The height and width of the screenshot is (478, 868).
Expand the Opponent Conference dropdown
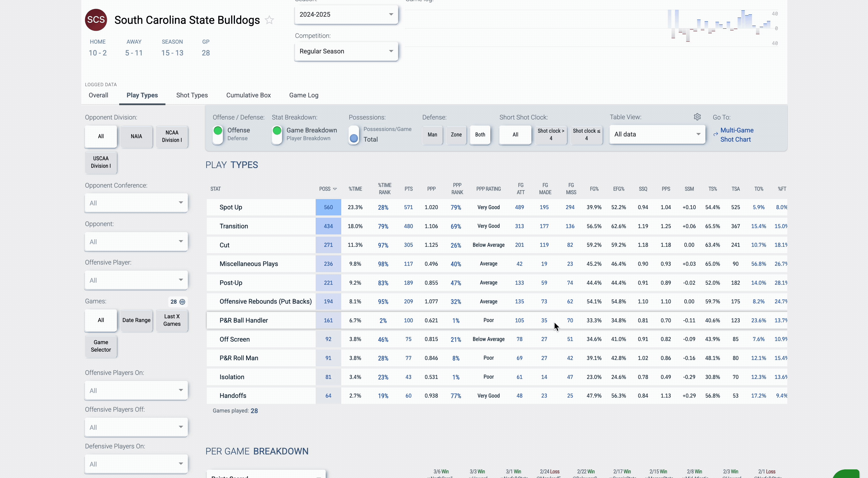(x=136, y=203)
